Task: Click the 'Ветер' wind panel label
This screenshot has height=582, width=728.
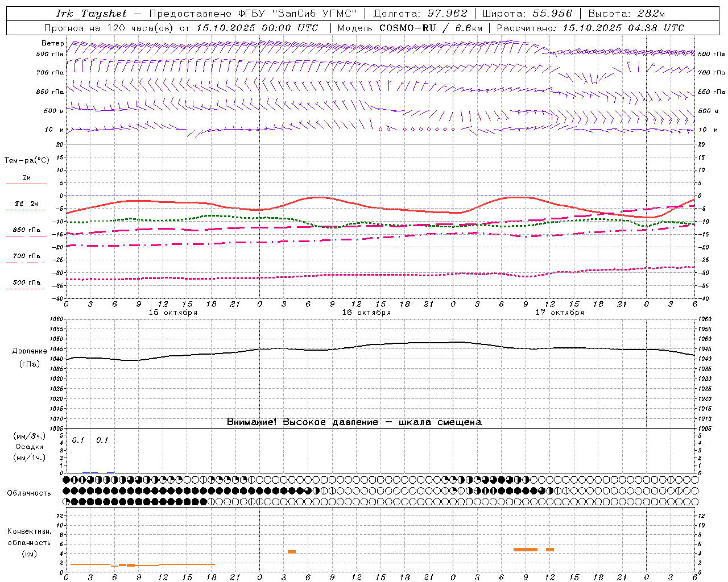Action: point(53,43)
